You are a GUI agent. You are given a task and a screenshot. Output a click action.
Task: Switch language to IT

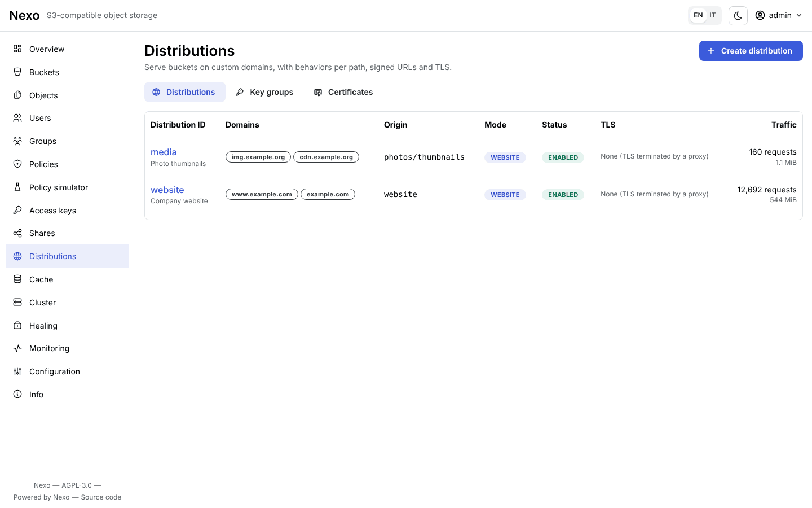pyautogui.click(x=713, y=15)
